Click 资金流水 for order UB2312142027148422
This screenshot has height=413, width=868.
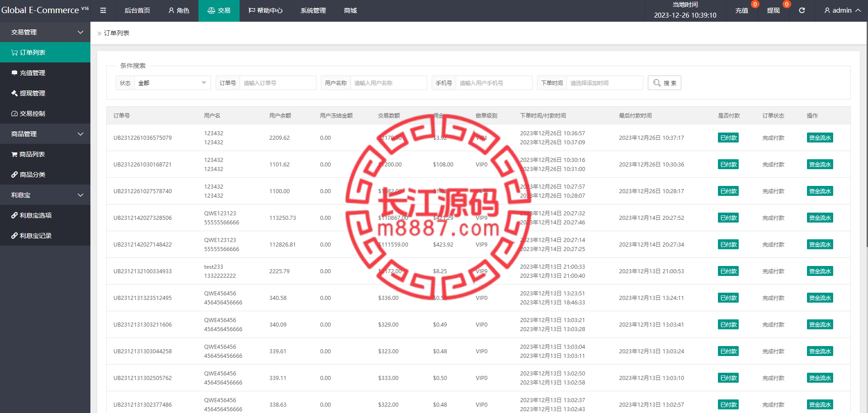[x=820, y=244]
